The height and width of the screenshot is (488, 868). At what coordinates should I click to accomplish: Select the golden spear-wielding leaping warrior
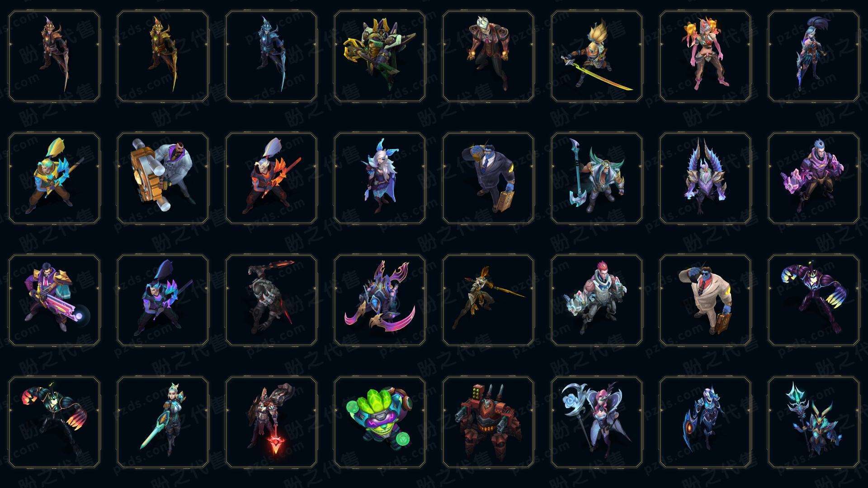tap(488, 300)
